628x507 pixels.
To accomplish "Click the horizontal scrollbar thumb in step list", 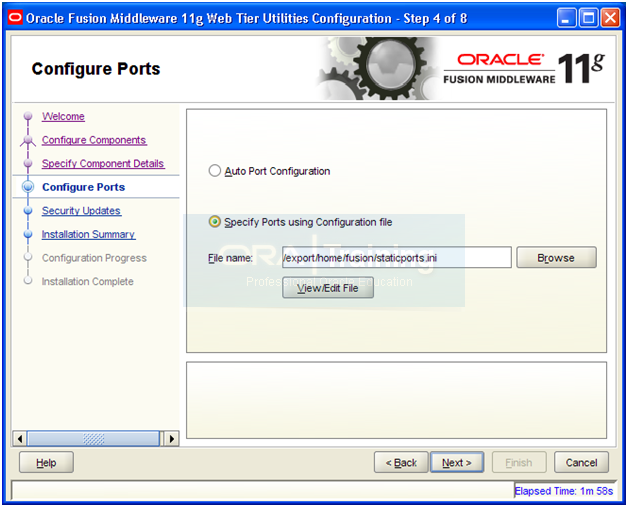I will pos(93,439).
